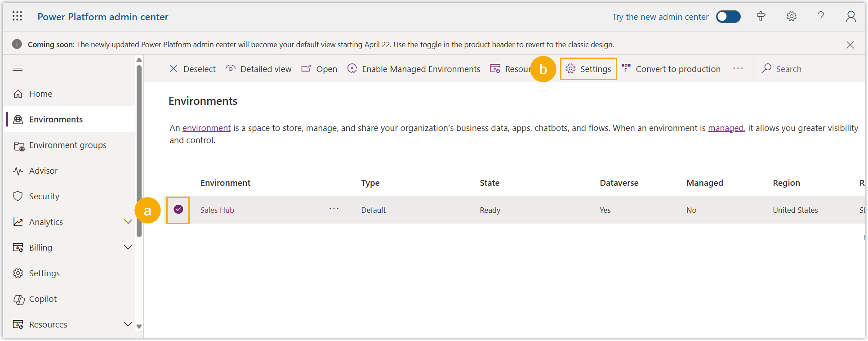Click the header settings gear icon
This screenshot has height=341, width=868.
coord(791,17)
